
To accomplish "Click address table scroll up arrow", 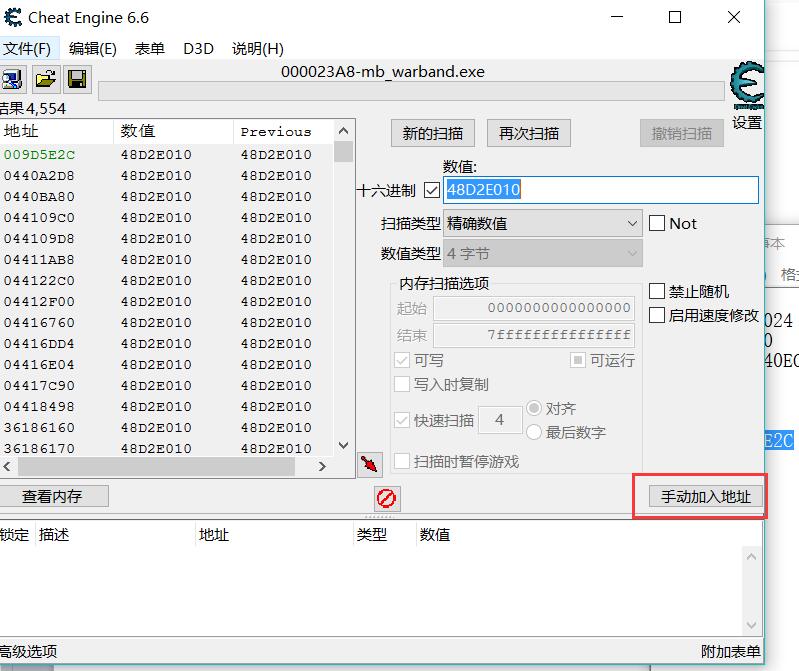I will (751, 557).
